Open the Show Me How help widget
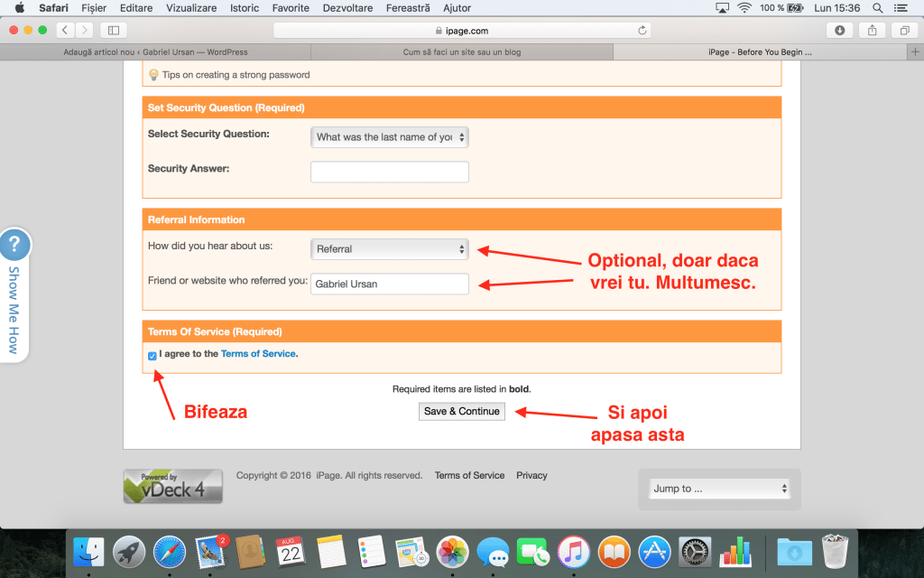This screenshot has width=924, height=578. (x=14, y=295)
